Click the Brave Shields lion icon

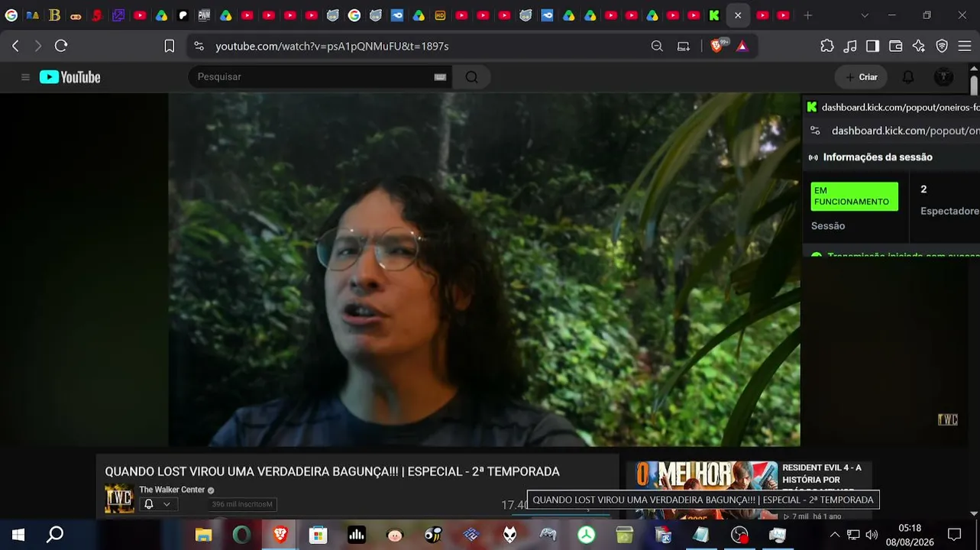pos(716,46)
